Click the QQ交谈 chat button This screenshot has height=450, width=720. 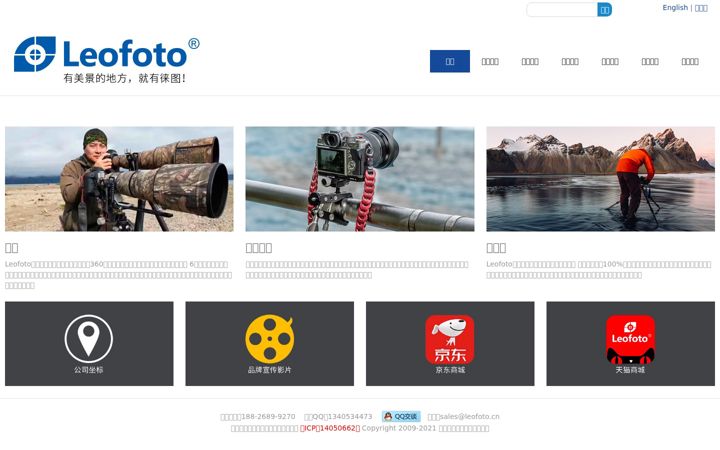click(401, 416)
